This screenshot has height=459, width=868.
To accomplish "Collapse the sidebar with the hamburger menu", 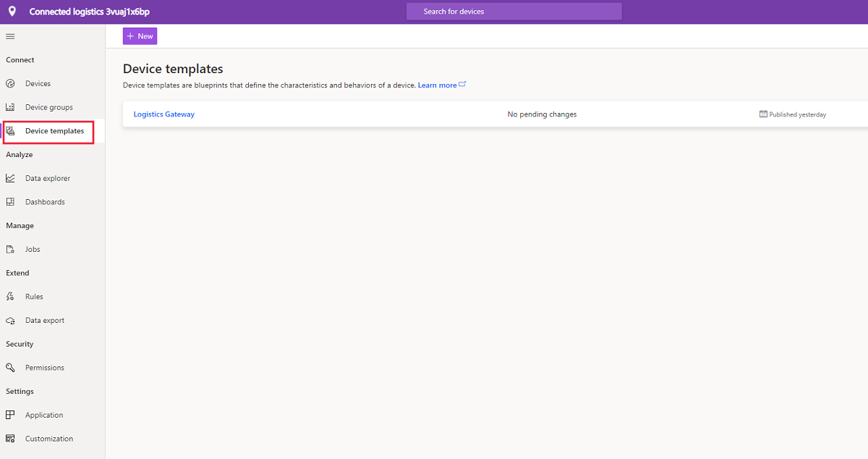I will [x=9, y=35].
